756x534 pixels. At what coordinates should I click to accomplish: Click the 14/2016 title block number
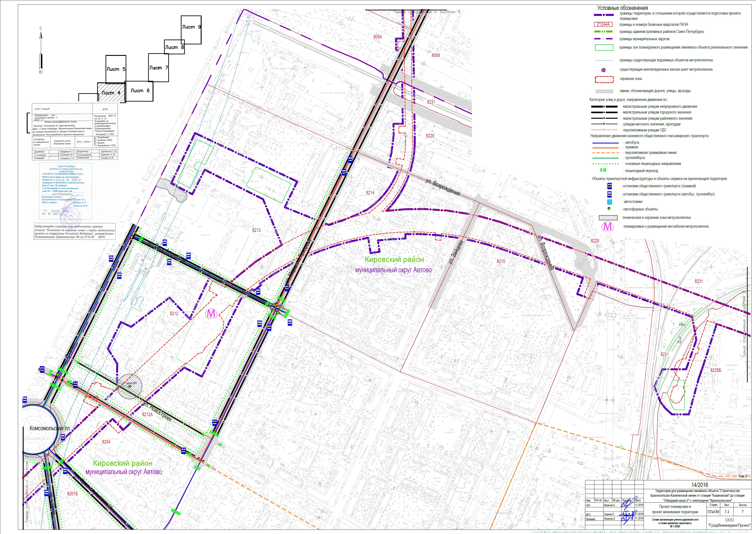point(699,485)
